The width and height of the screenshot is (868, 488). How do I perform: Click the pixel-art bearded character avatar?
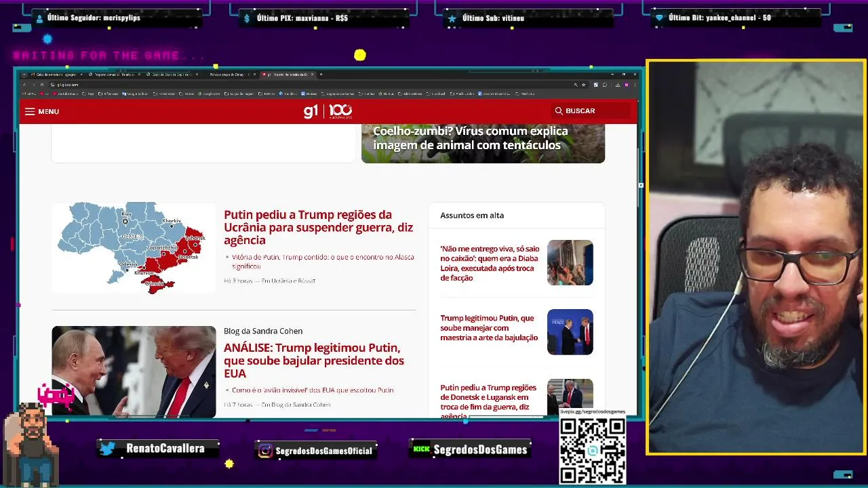(x=31, y=444)
